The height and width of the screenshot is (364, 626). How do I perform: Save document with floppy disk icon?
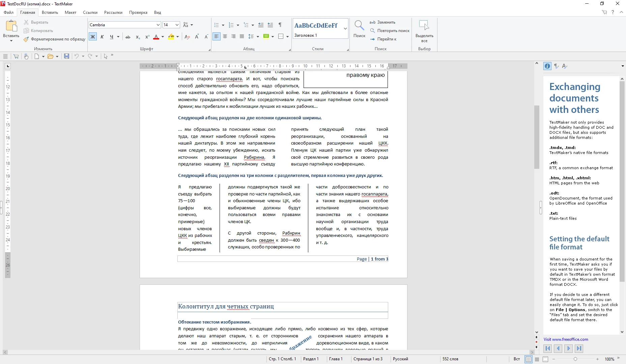tap(66, 56)
